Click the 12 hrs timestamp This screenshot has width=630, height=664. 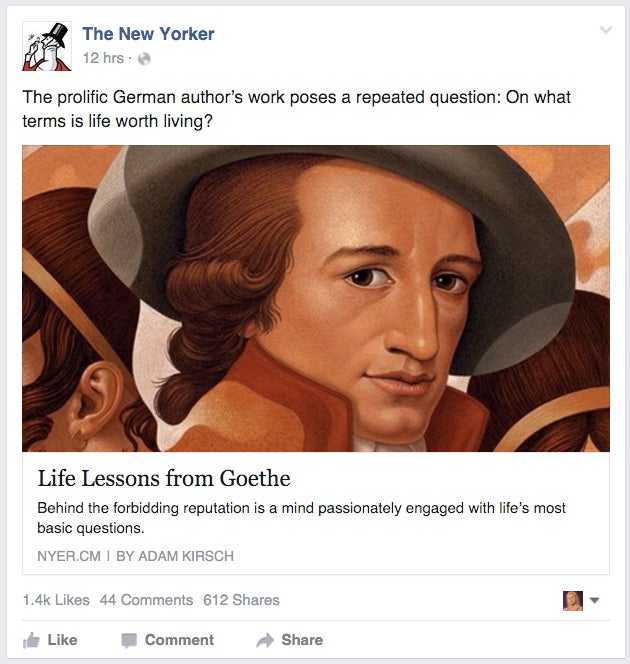click(x=103, y=58)
